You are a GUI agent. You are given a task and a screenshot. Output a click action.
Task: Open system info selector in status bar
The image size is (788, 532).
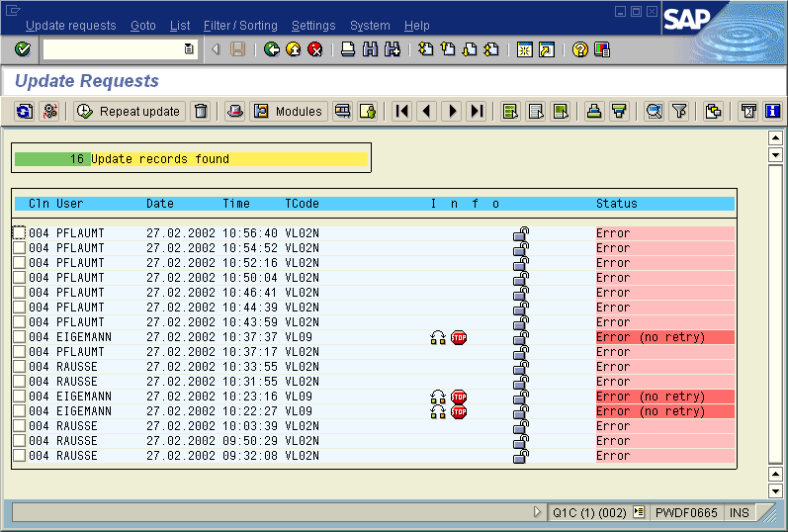[x=639, y=512]
